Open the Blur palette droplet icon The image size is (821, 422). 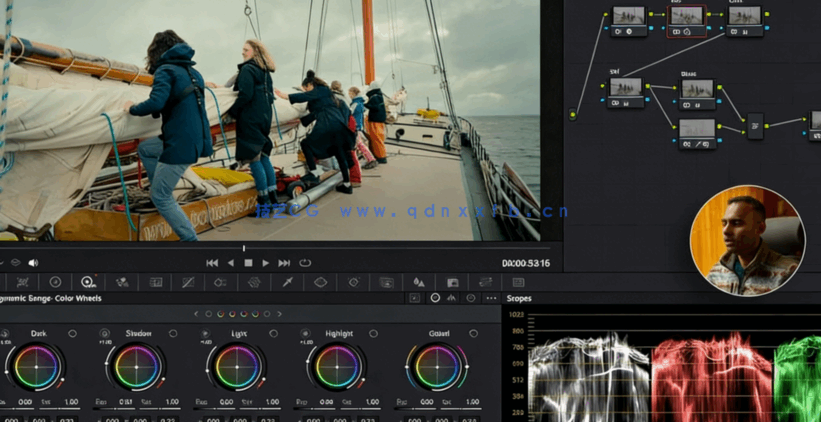(x=419, y=283)
